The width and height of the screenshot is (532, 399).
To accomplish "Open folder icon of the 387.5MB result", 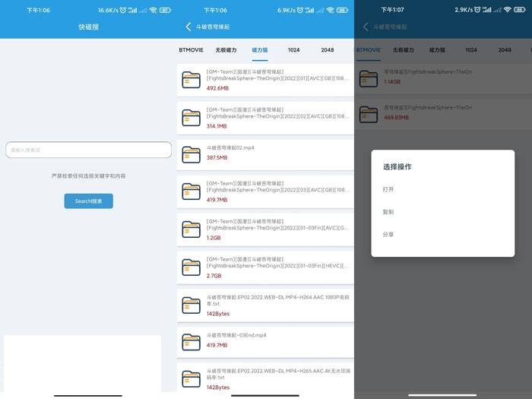I will [x=191, y=155].
